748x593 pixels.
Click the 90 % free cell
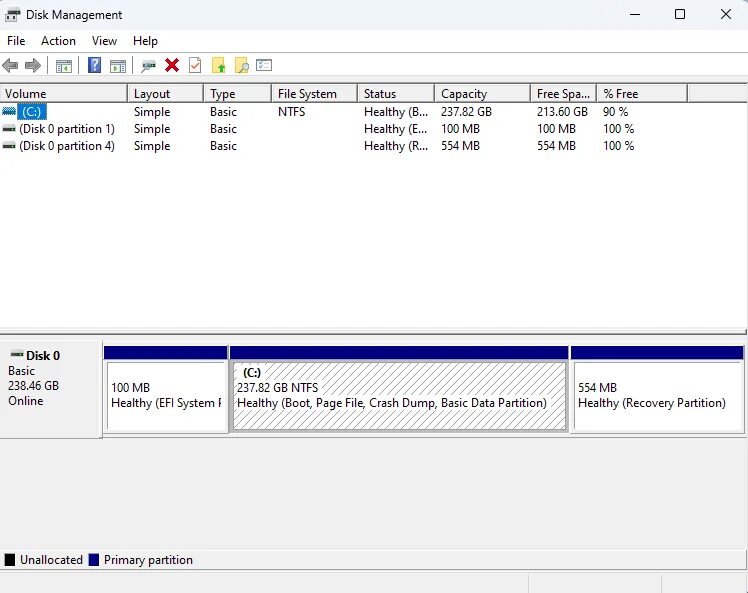point(615,112)
